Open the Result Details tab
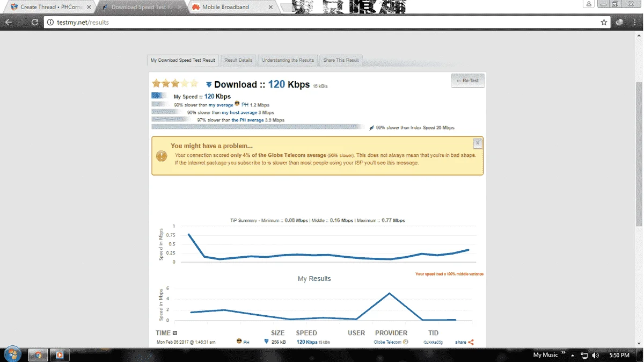 238,60
